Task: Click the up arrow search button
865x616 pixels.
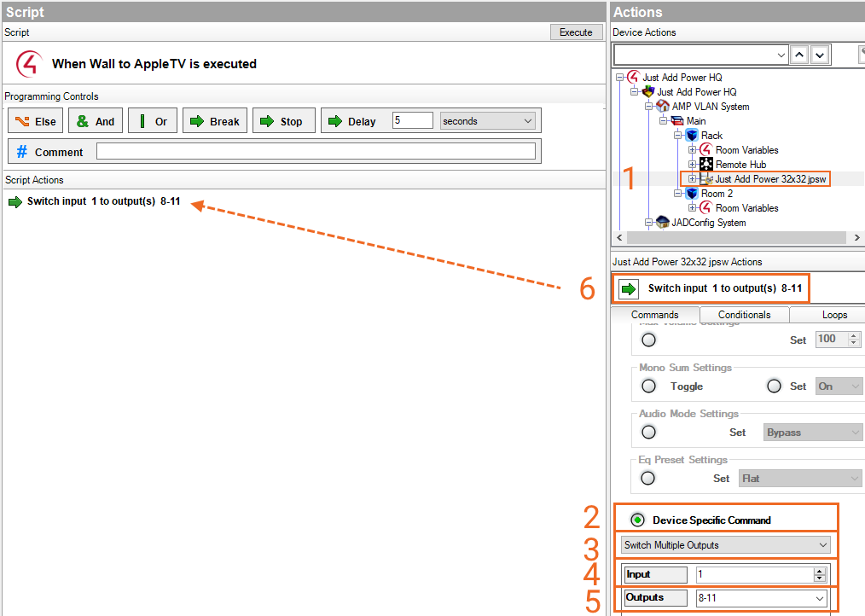Action: point(799,55)
